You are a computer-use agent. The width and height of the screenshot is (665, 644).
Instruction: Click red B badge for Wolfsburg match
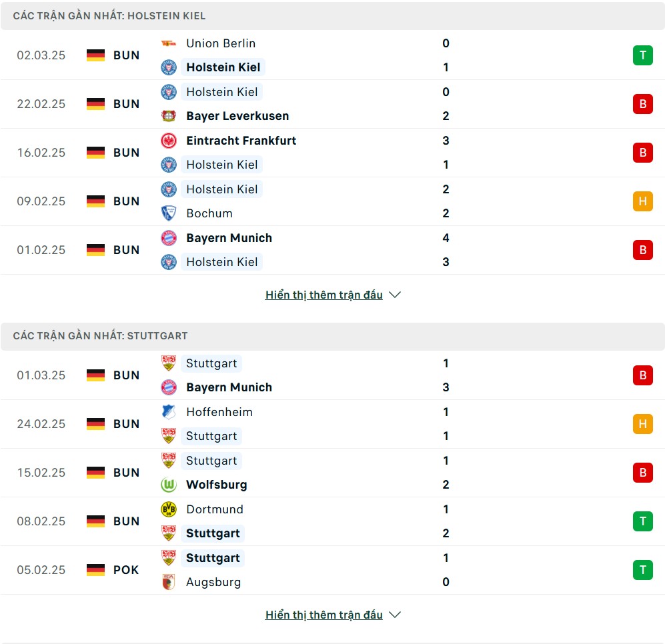click(x=642, y=473)
